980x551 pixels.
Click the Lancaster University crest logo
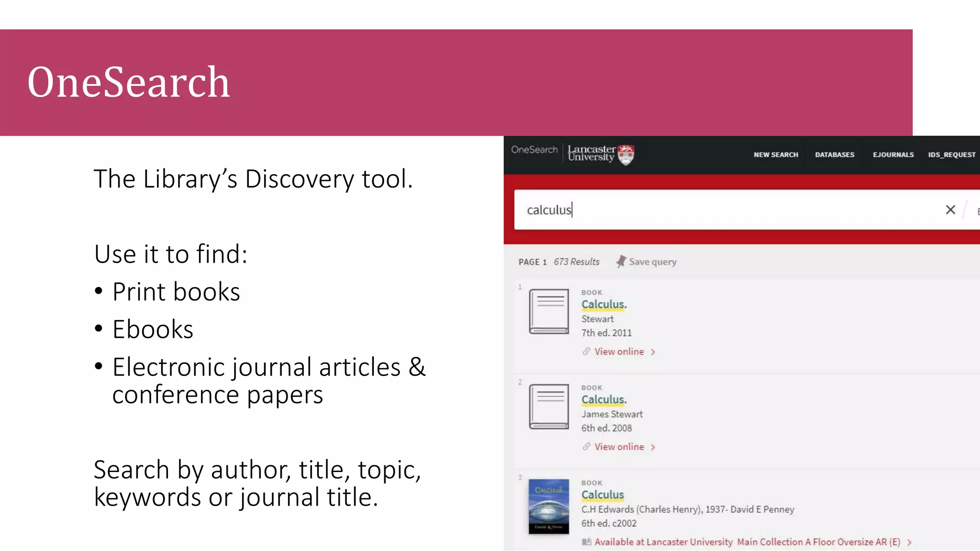point(626,155)
